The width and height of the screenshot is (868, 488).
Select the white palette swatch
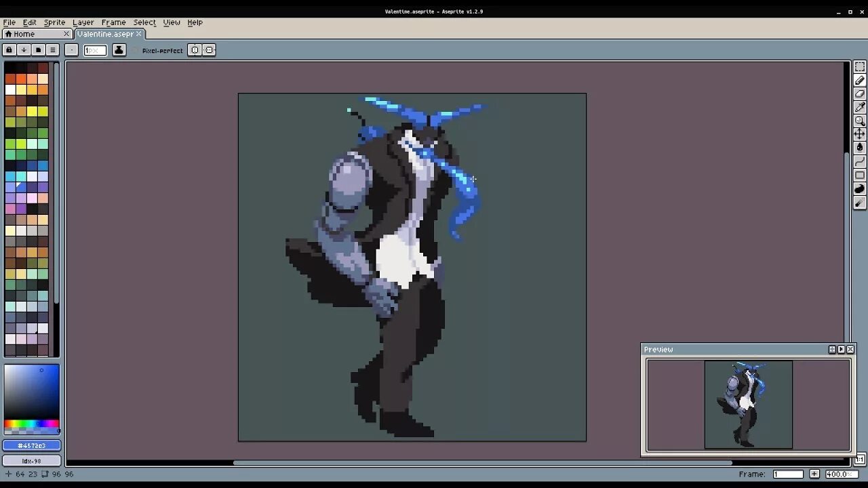tap(10, 89)
